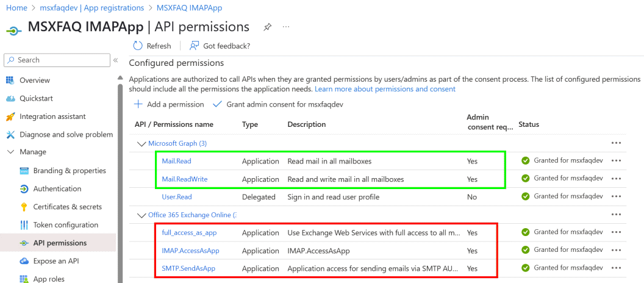Collapse the Manage section in sidebar
This screenshot has width=644, height=283.
pos(10,152)
